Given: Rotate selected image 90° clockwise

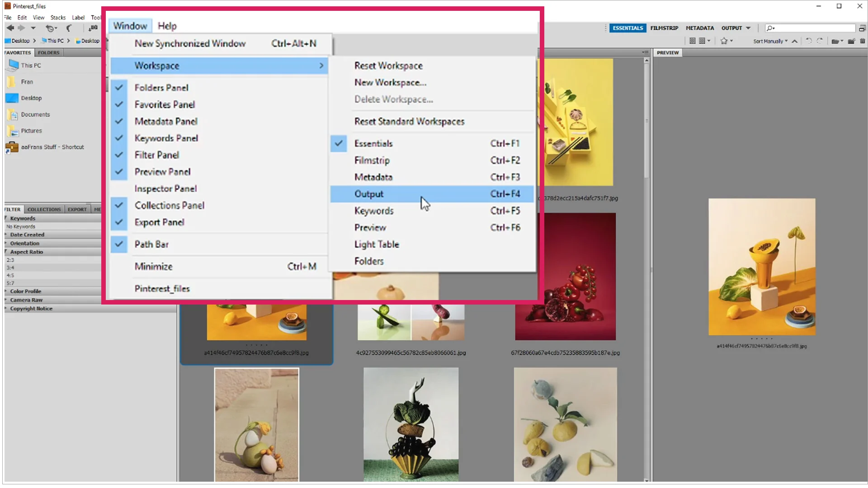Looking at the screenshot, I should click(820, 41).
